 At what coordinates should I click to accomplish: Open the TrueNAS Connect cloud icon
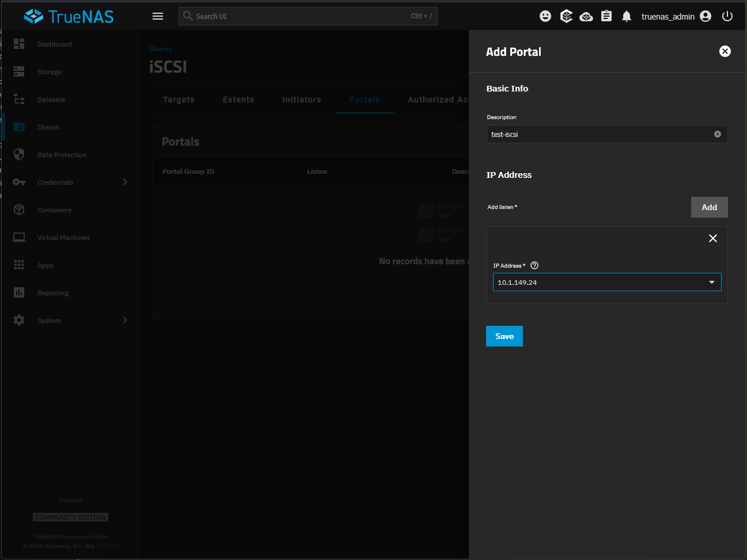(586, 16)
